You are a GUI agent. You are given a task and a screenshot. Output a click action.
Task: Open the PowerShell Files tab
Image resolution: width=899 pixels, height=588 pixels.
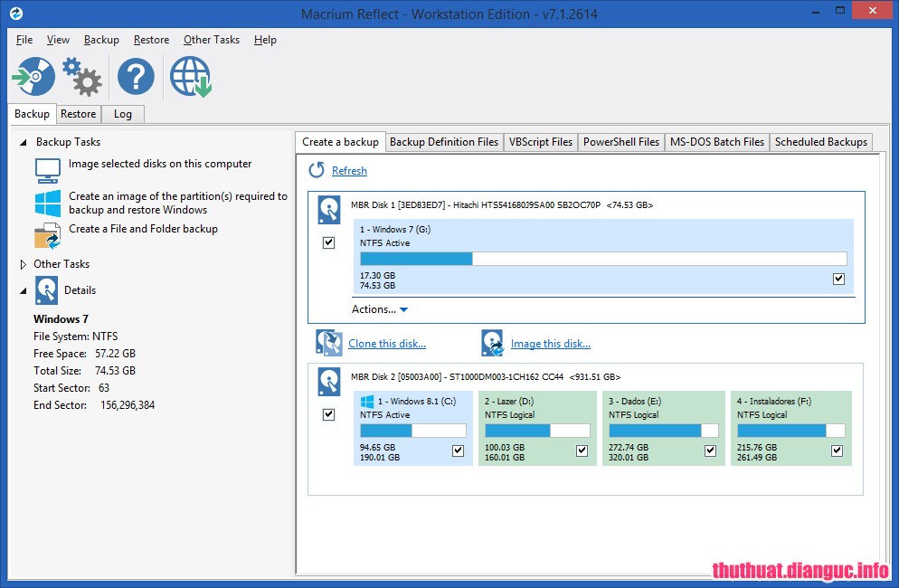621,142
